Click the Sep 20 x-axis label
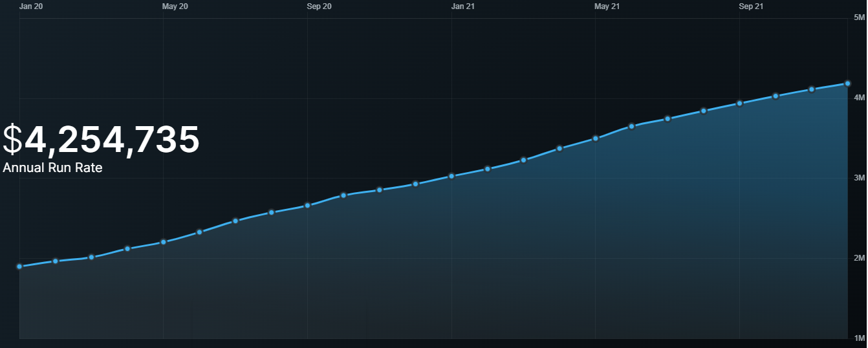The image size is (868, 348). [319, 6]
